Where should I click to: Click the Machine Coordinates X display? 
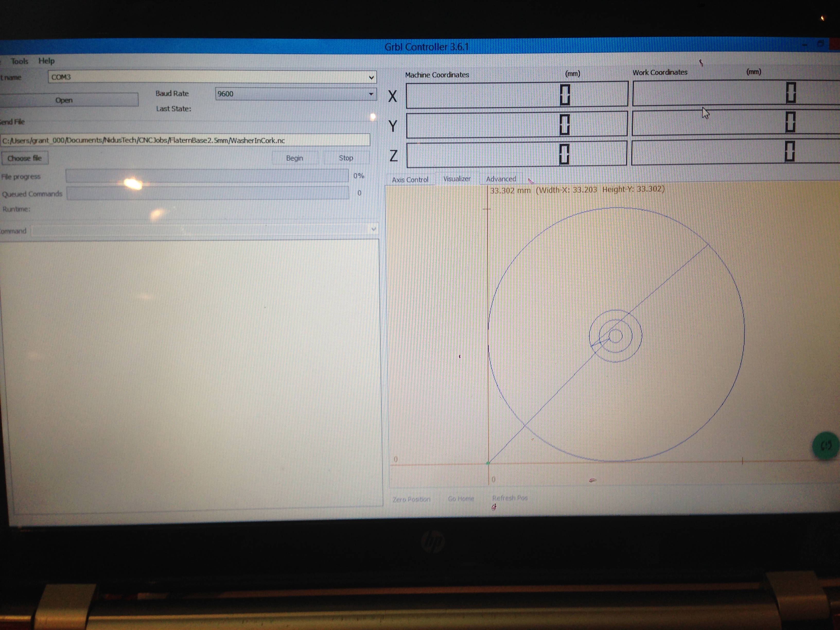pos(517,94)
